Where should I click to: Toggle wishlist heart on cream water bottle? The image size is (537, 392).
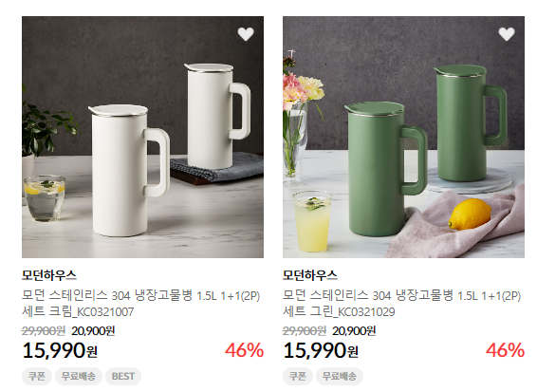(246, 34)
